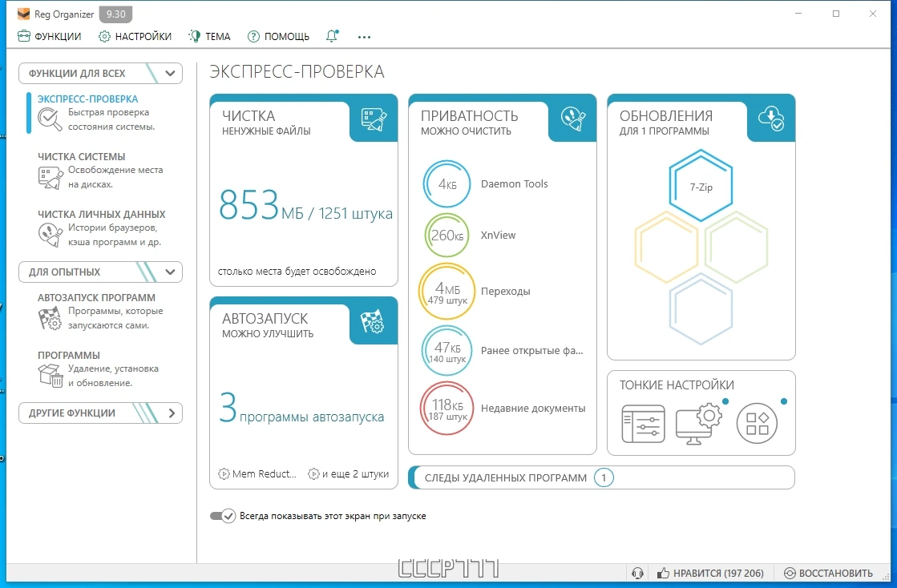The width and height of the screenshot is (897, 588).
Task: Open first settings-sliders icon in ТОНКИЕ НАСТРОЙКИ
Action: pyautogui.click(x=644, y=424)
